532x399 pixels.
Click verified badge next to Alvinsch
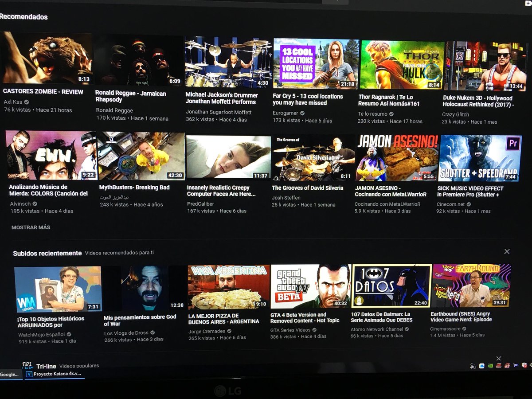(35, 204)
